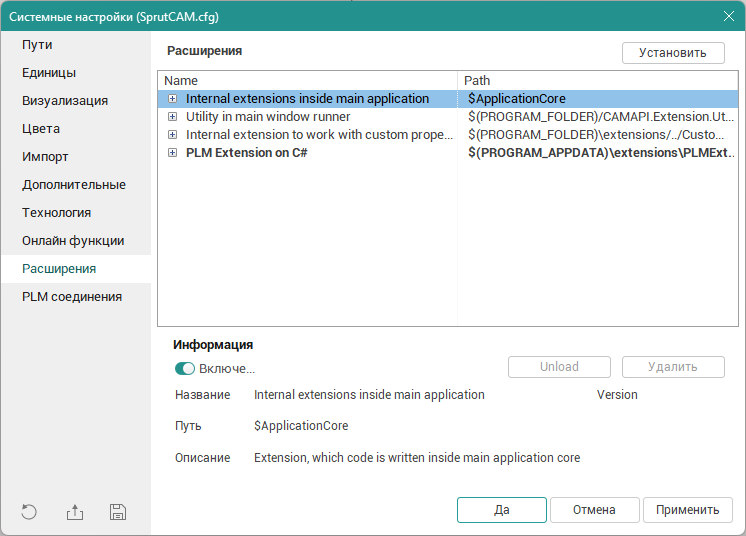The height and width of the screenshot is (536, 746).
Task: Toggle the Включе... extension switch
Action: (184, 369)
